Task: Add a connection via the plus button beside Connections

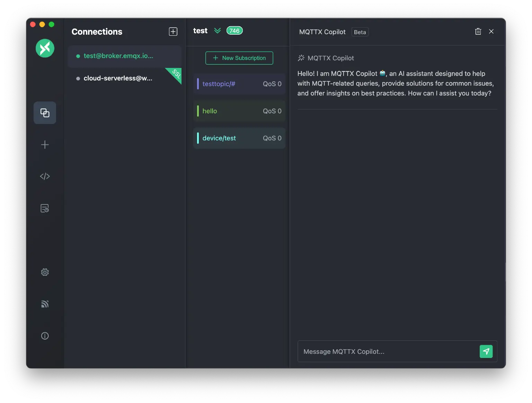Action: point(173,32)
